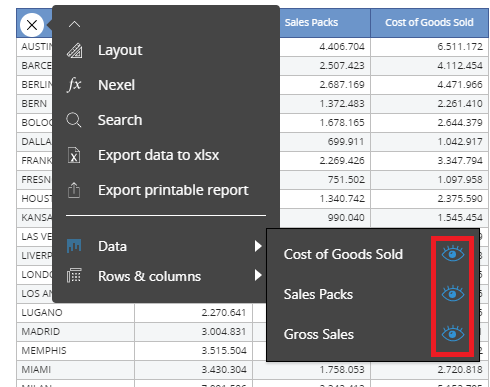Toggle visibility of Cost of Goods Sold
Image resolution: width=490 pixels, height=387 pixels.
coord(453,254)
